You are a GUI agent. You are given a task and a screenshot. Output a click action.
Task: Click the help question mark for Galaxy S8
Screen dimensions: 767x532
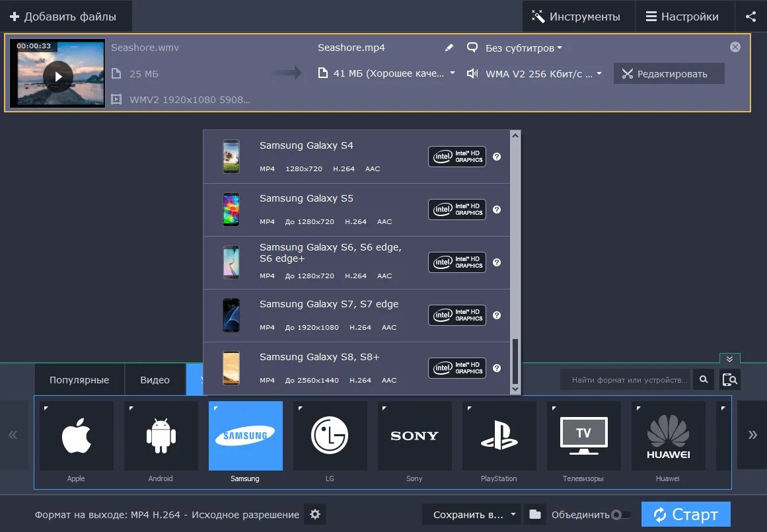(497, 368)
